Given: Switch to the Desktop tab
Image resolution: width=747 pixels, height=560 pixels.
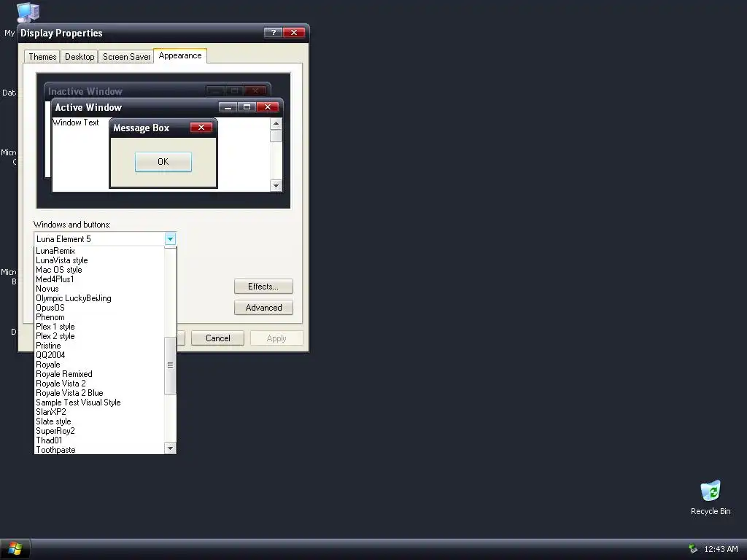Looking at the screenshot, I should click(80, 57).
